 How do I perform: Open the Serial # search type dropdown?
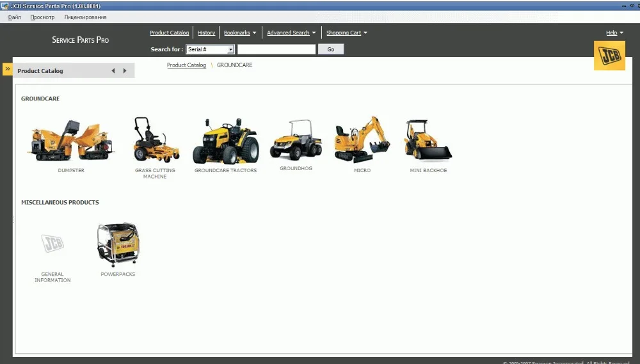(210, 49)
